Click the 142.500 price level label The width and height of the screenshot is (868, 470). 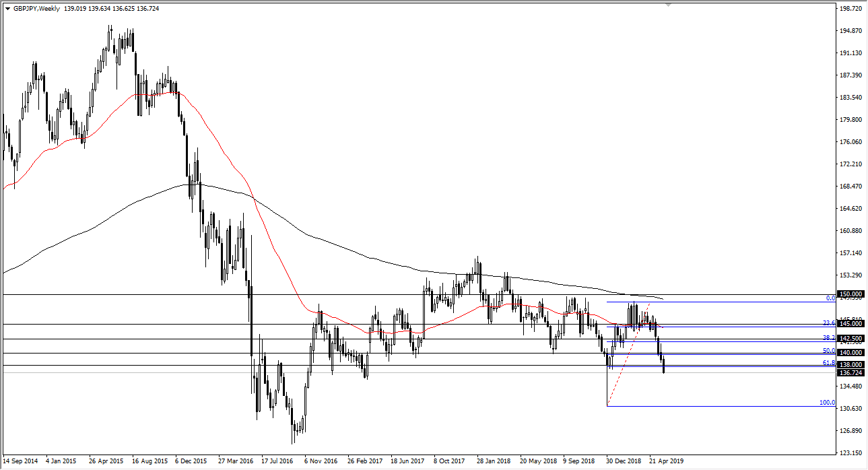point(851,339)
